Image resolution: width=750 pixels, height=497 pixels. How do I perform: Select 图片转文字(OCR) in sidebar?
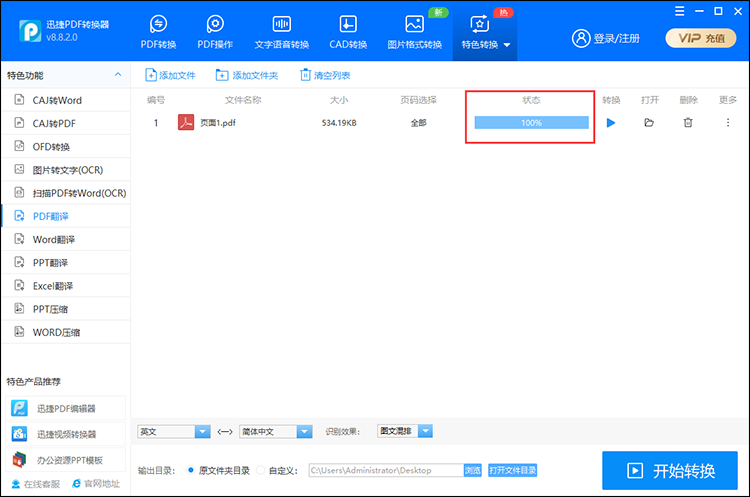click(x=66, y=170)
